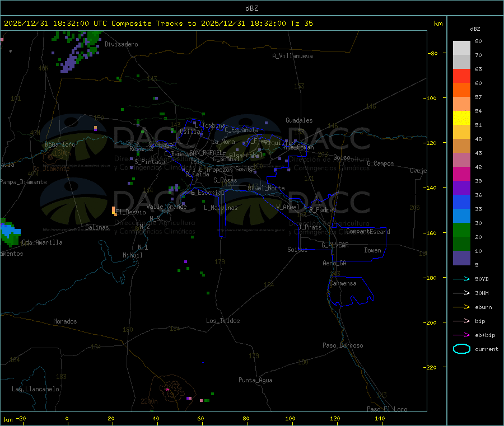
Task: Click the magenta 39 dBZ color swatch
Action: [x=461, y=174]
